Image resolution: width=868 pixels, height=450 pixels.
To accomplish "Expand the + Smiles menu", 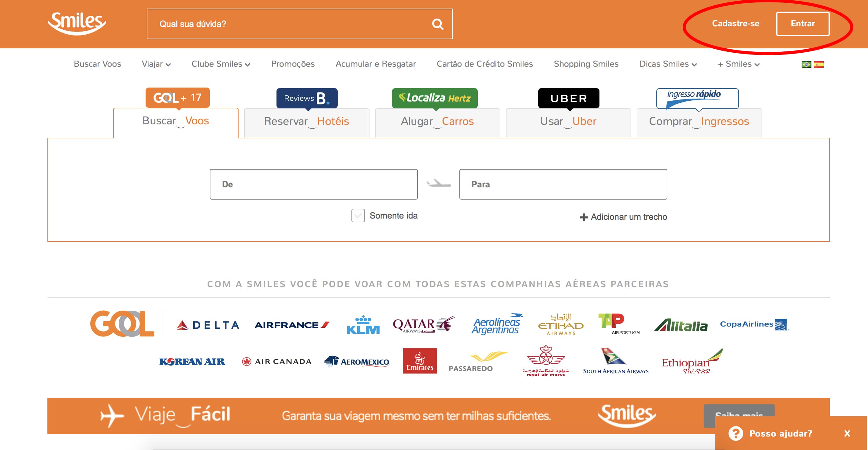I will [x=738, y=64].
